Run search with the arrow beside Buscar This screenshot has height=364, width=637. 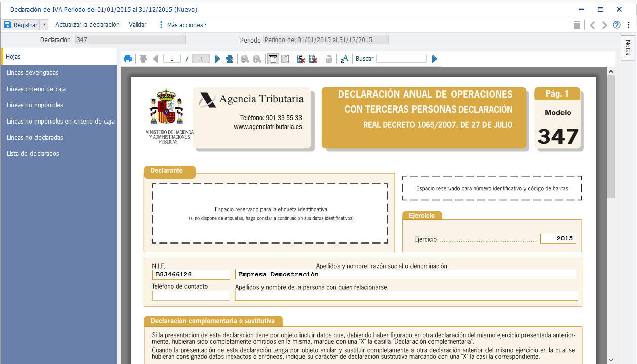click(434, 59)
